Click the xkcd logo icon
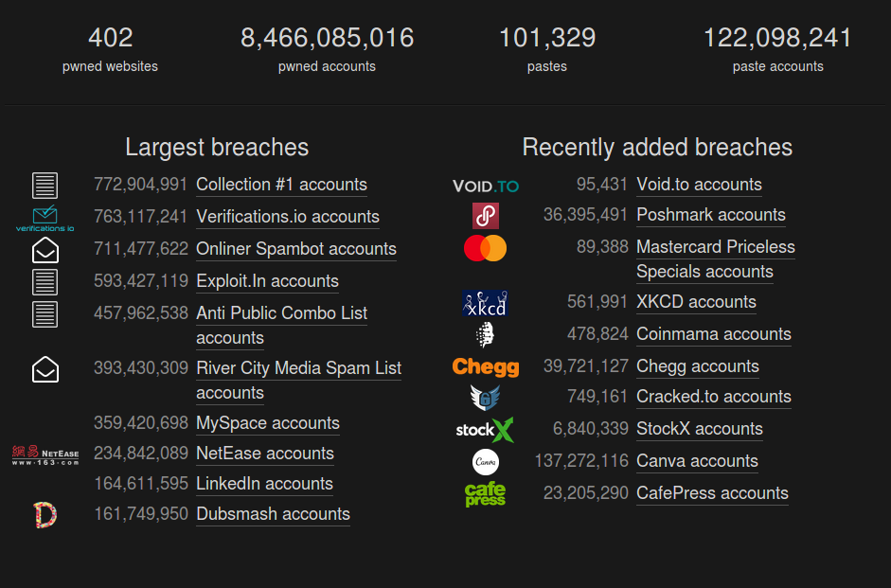891x588 pixels. 486,303
